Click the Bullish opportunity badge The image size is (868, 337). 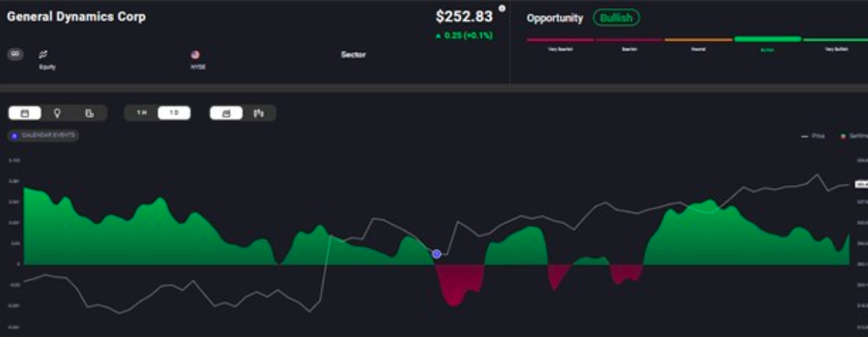(616, 18)
